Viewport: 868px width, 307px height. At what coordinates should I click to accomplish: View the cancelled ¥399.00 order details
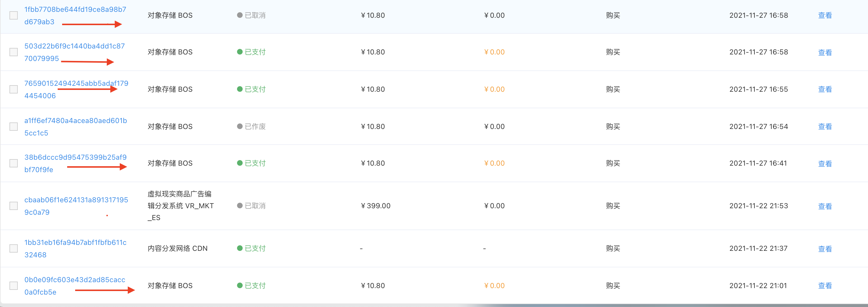[825, 206]
